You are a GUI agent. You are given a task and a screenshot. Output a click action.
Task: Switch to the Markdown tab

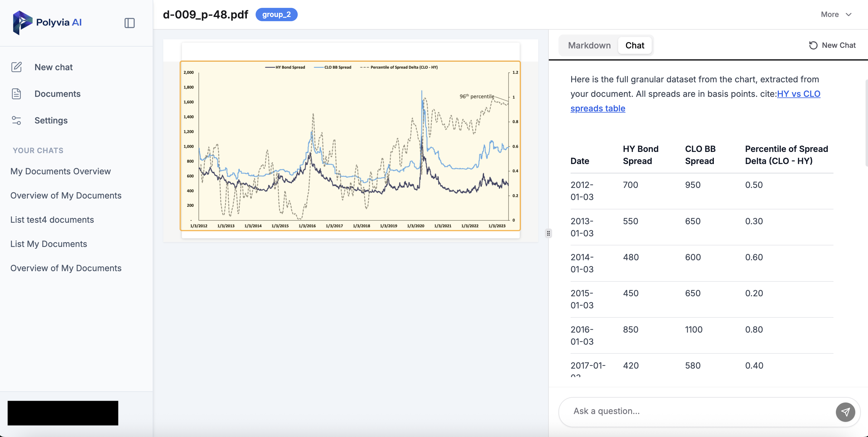(x=589, y=45)
